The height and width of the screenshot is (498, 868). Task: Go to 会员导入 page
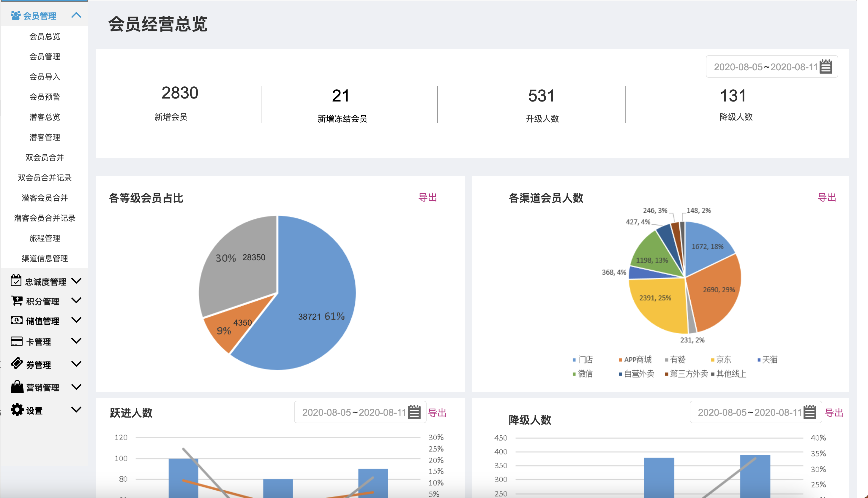[x=45, y=77]
